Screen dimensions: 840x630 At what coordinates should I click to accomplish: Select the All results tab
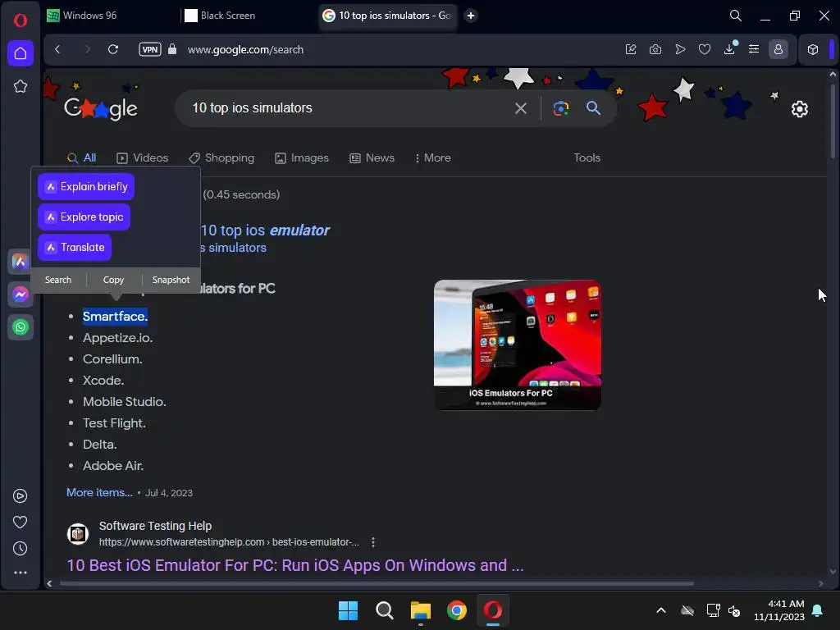(82, 158)
